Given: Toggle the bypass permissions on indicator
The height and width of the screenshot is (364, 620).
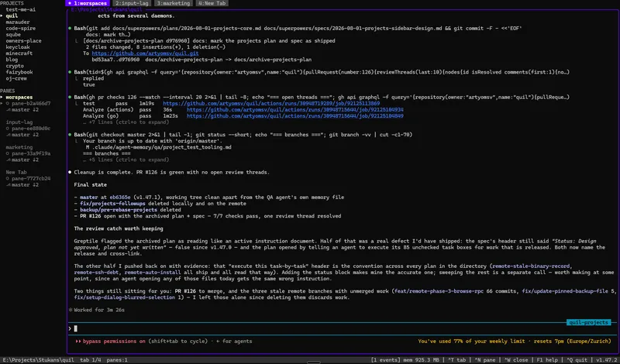Looking at the screenshot, I should point(110,341).
